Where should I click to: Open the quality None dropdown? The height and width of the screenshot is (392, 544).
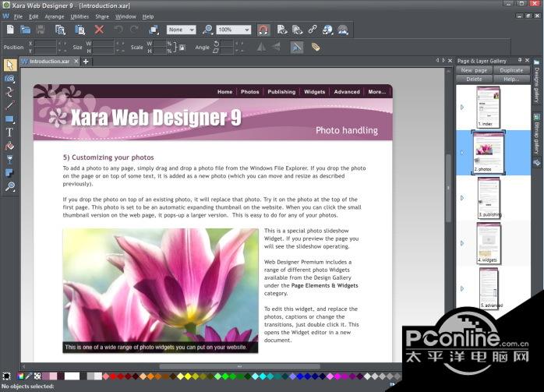pos(181,30)
